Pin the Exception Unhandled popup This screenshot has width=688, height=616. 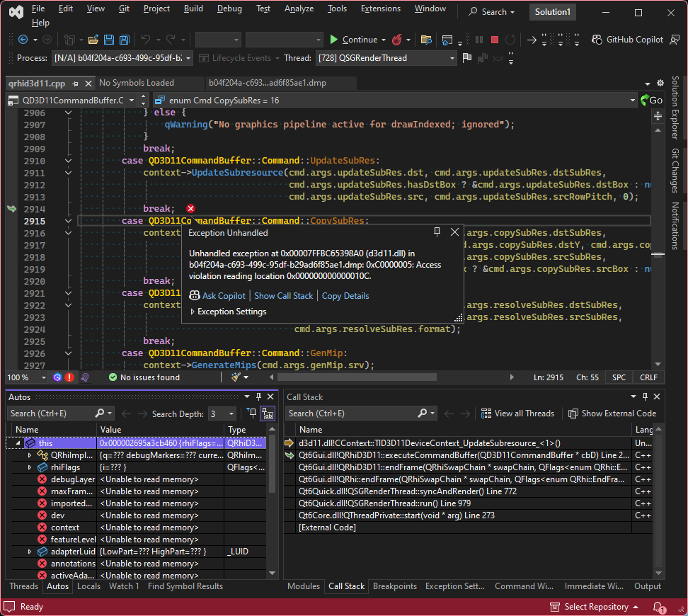tap(437, 232)
